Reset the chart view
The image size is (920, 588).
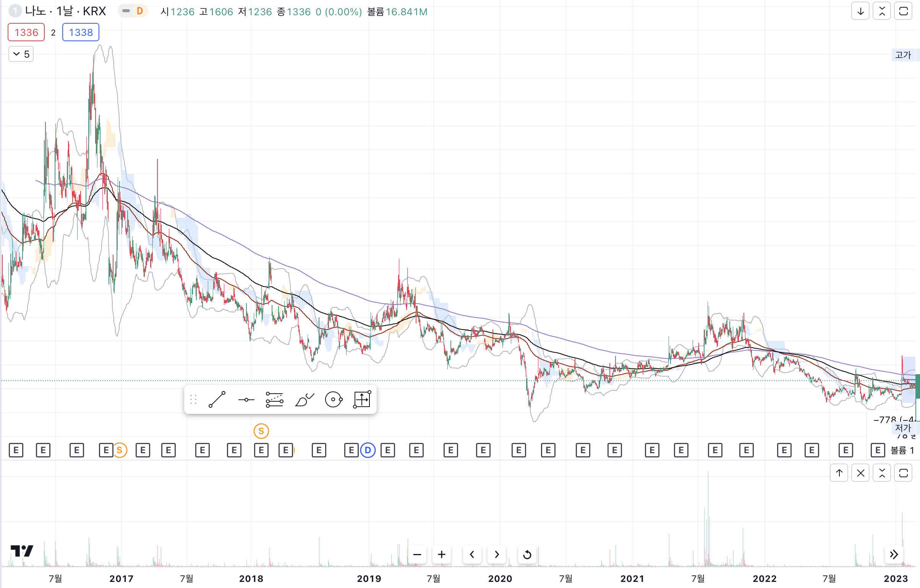(527, 554)
